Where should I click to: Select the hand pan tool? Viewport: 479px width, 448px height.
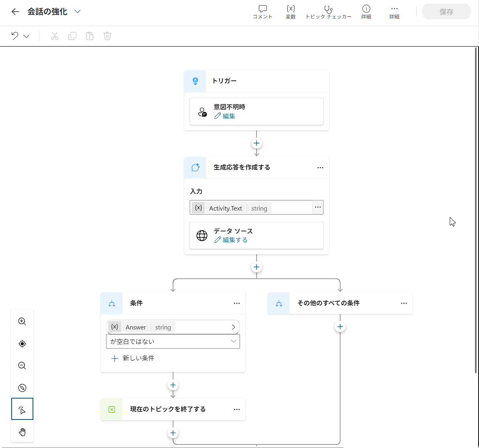click(x=22, y=432)
